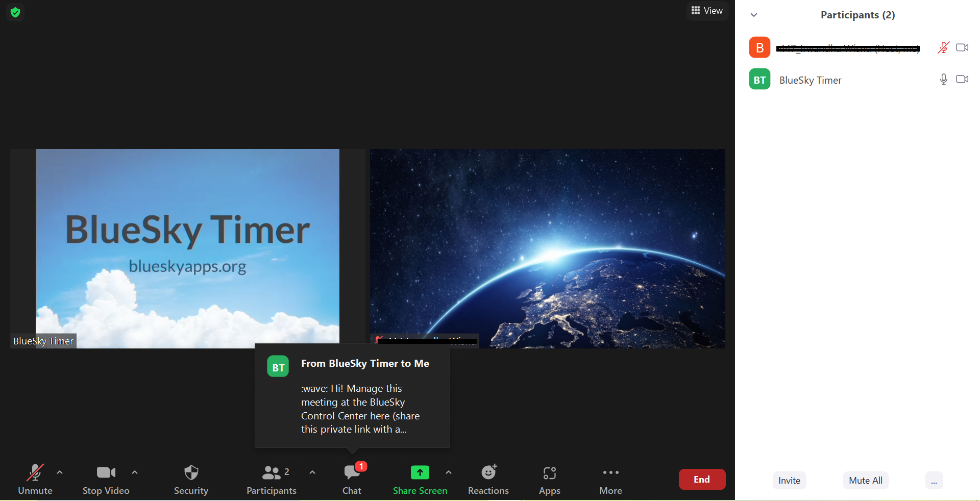This screenshot has height=501, width=980.
Task: Open the View layout menu
Action: click(707, 11)
